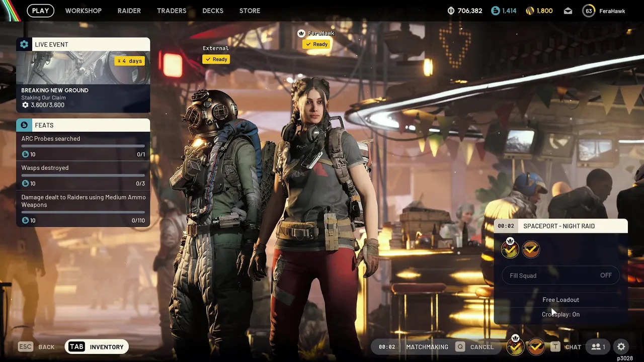This screenshot has width=644, height=362.
Task: Click the Medium Ammo damage progress bar
Action: (x=83, y=212)
